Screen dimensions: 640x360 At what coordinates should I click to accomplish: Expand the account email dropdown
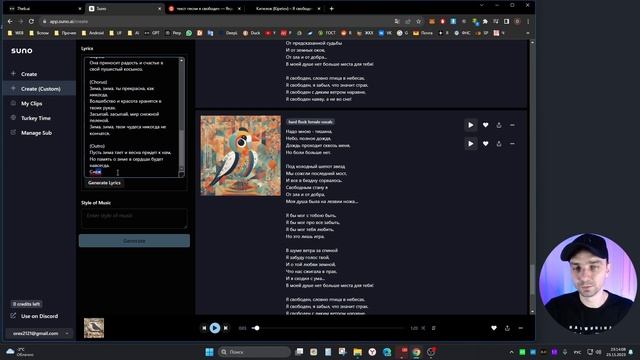(x=39, y=333)
